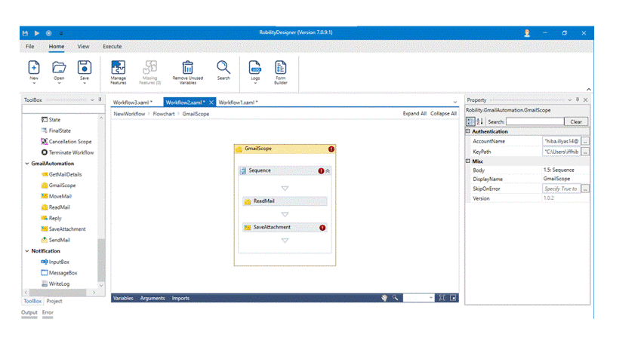Toggle alphabetical sort in Property panel

coord(480,121)
